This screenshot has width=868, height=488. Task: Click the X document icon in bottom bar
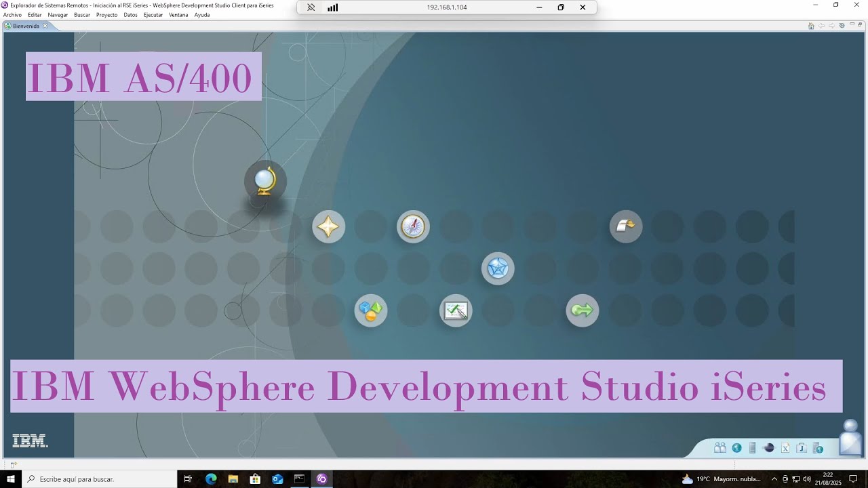click(785, 448)
